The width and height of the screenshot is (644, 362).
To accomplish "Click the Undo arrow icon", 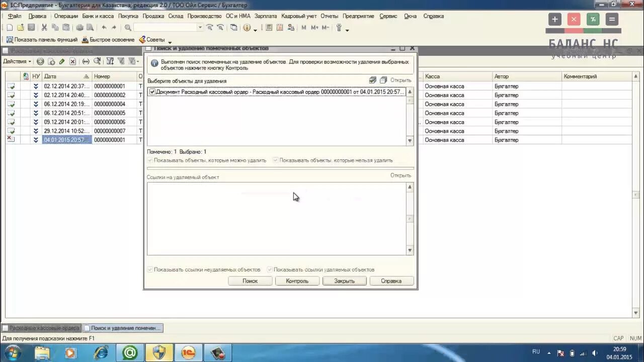I will pos(104,28).
